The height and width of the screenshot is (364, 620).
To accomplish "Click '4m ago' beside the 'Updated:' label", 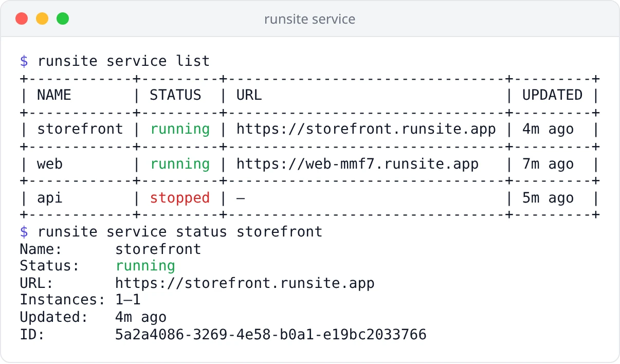I will 141,317.
